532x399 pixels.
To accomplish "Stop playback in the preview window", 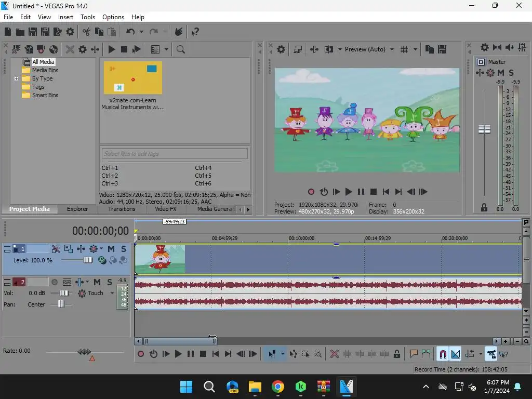I will coord(373,192).
